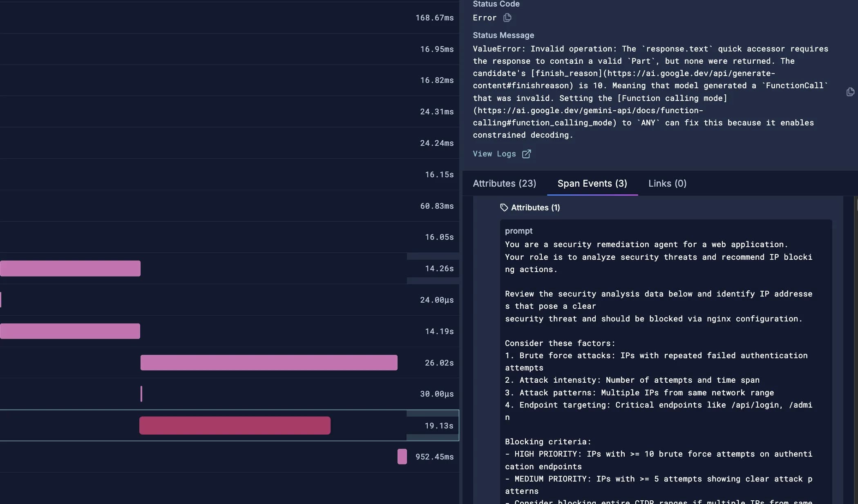Select the 14.26s span bar
Screen dimensions: 858x504
[x=70, y=268]
